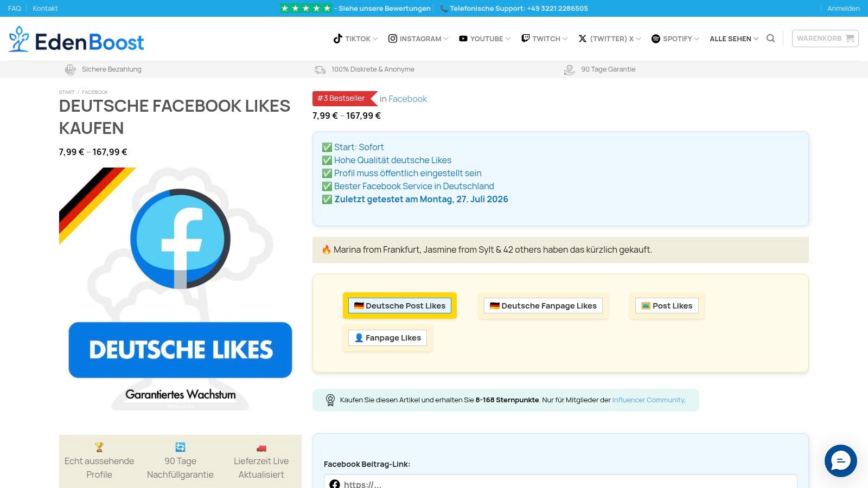Go to START breadcrumb
Viewport: 868px width, 488px height.
pos(67,92)
